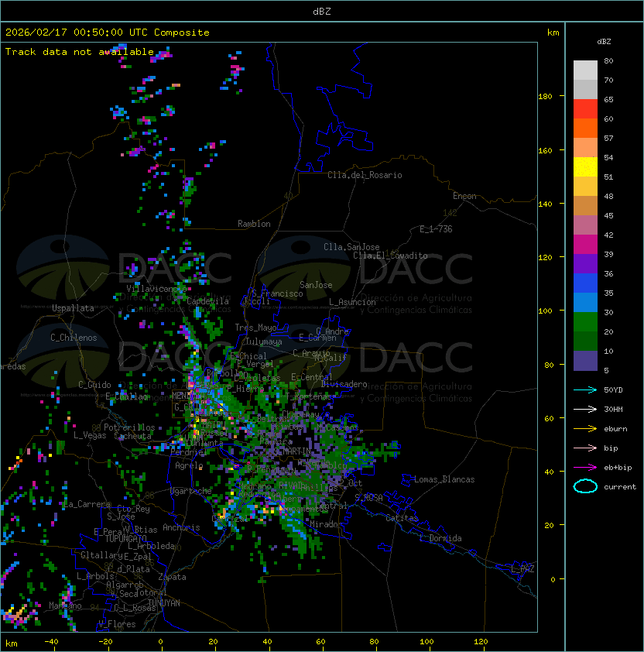Screen dimensions: 644x652
Task: Pick the 39 dBZ magenta swatch
Action: (x=585, y=245)
